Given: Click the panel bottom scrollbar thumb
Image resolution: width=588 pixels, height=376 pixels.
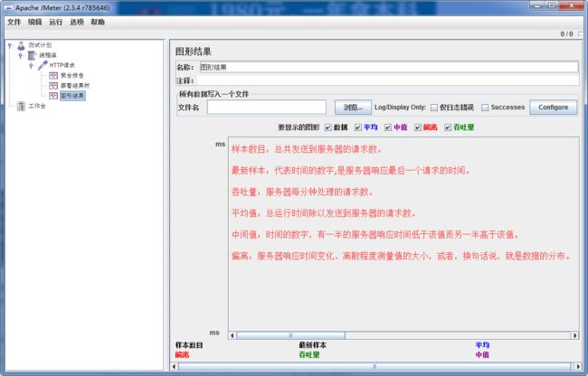Looking at the screenshot, I should tap(375, 366).
